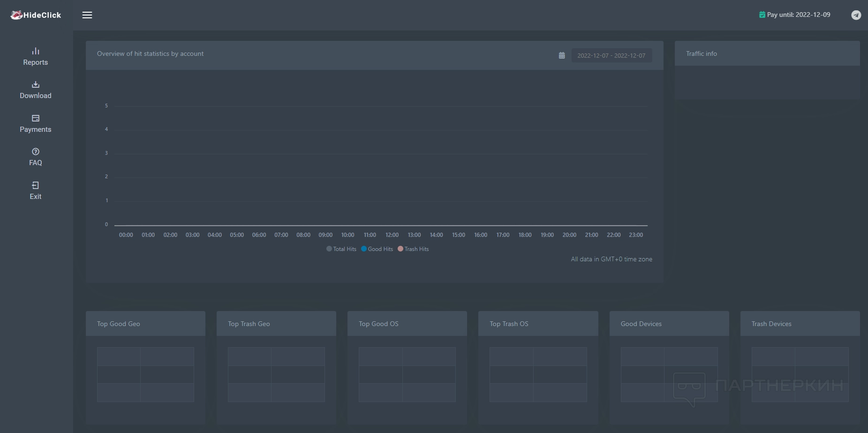
Task: Open the Payments card icon
Action: click(x=36, y=118)
